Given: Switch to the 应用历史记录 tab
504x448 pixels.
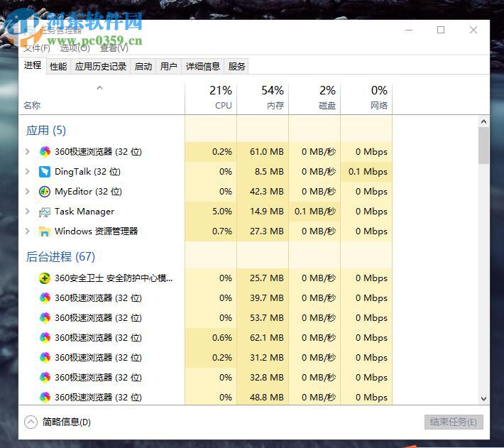Looking at the screenshot, I should [x=101, y=67].
